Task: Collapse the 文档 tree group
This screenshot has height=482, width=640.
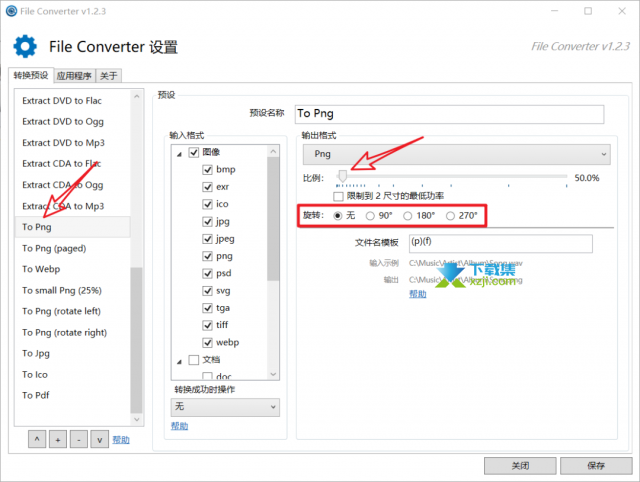Action: point(179,362)
